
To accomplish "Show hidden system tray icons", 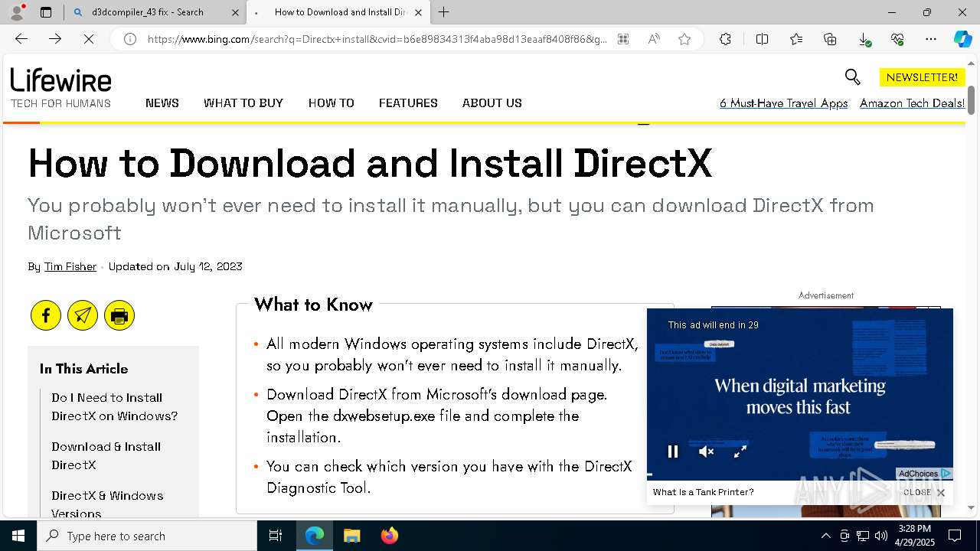I will (825, 536).
